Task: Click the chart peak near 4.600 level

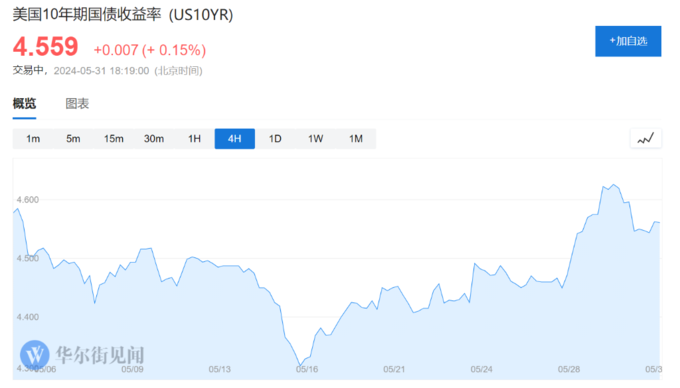Action: tap(614, 185)
